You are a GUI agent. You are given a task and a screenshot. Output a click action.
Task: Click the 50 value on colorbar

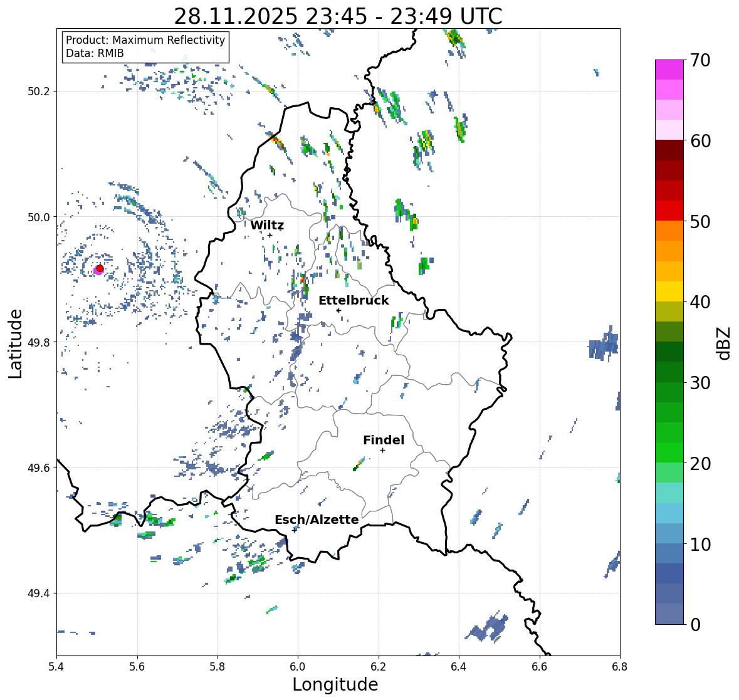coord(700,221)
